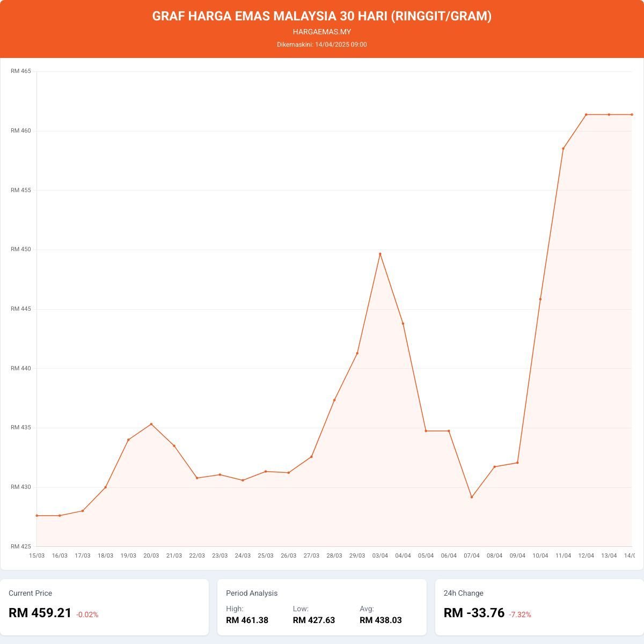Select the 11/04 data point on line
Viewport: 644px width, 644px height.
pos(563,149)
